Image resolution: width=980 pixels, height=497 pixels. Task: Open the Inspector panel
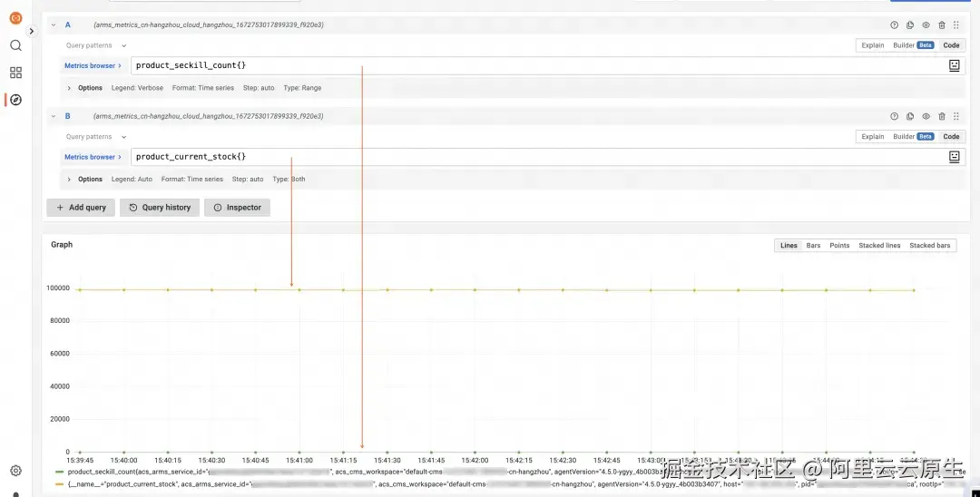click(x=237, y=208)
